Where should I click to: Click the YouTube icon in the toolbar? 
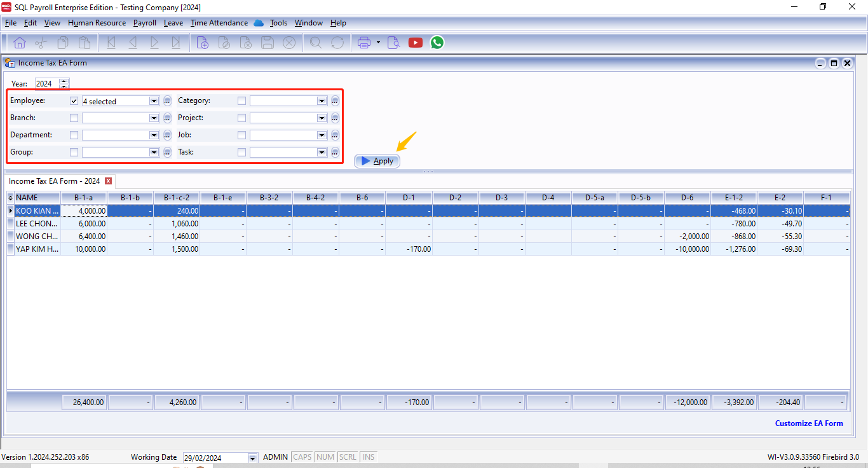[x=416, y=43]
